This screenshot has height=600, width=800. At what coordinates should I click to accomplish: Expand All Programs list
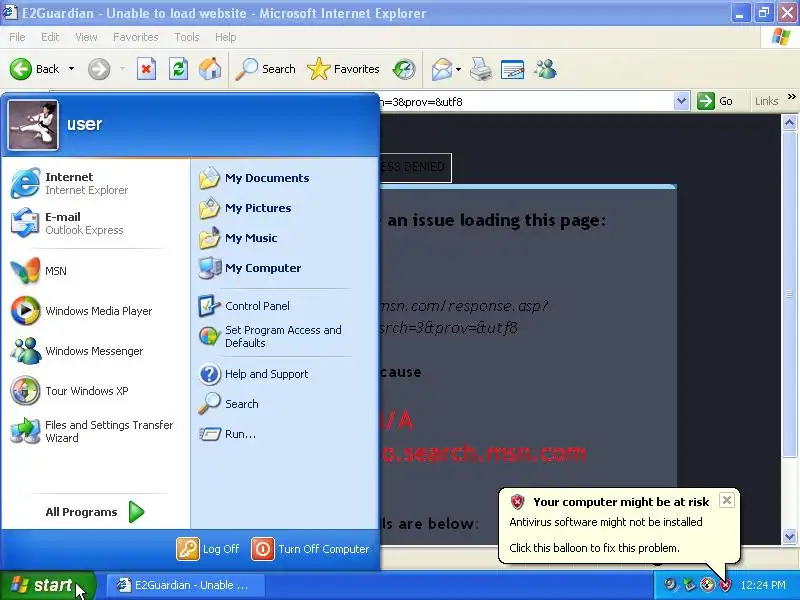click(x=95, y=512)
